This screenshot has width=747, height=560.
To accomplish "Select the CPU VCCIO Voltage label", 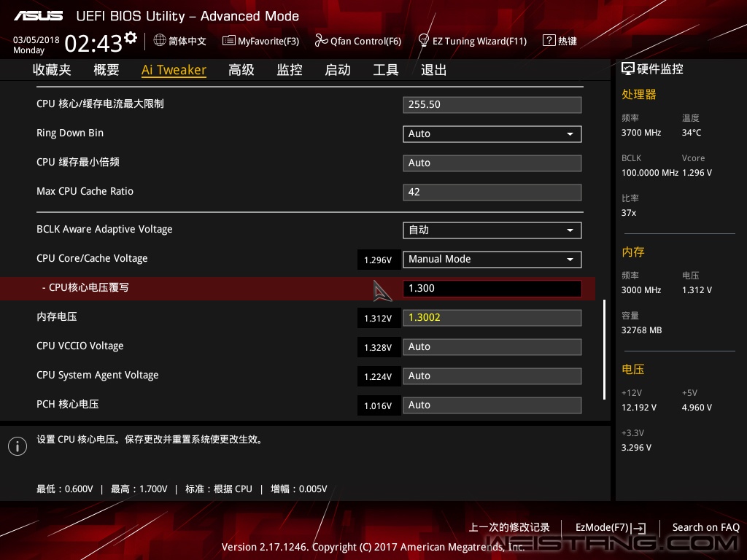I will [x=80, y=346].
